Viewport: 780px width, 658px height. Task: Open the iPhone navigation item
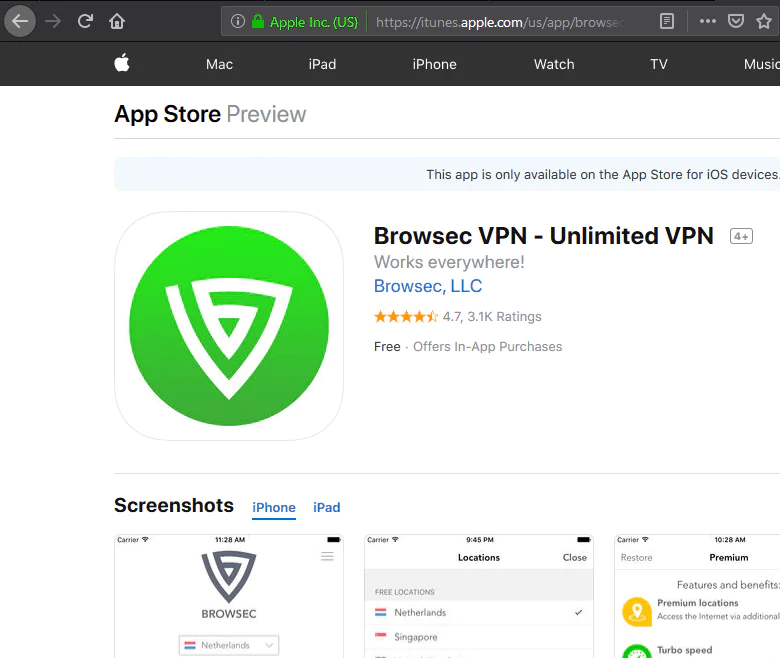click(434, 64)
